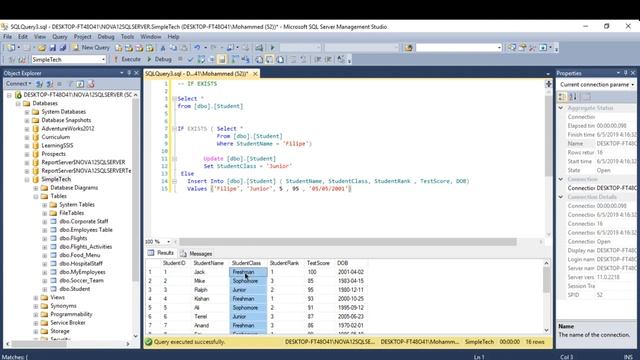Image resolution: width=640 pixels, height=360 pixels.
Task: Click the New Query toolbar button
Action: tap(91, 48)
